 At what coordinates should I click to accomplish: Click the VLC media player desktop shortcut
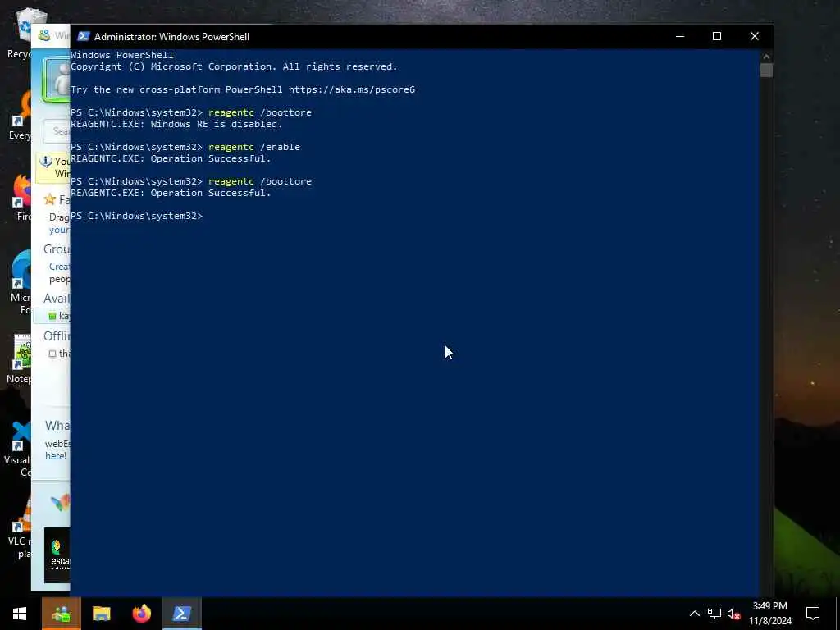click(21, 527)
